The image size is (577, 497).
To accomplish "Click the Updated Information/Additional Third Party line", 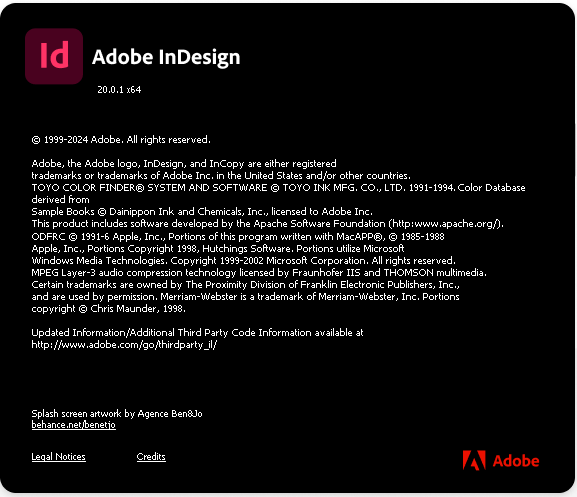I will (197, 333).
